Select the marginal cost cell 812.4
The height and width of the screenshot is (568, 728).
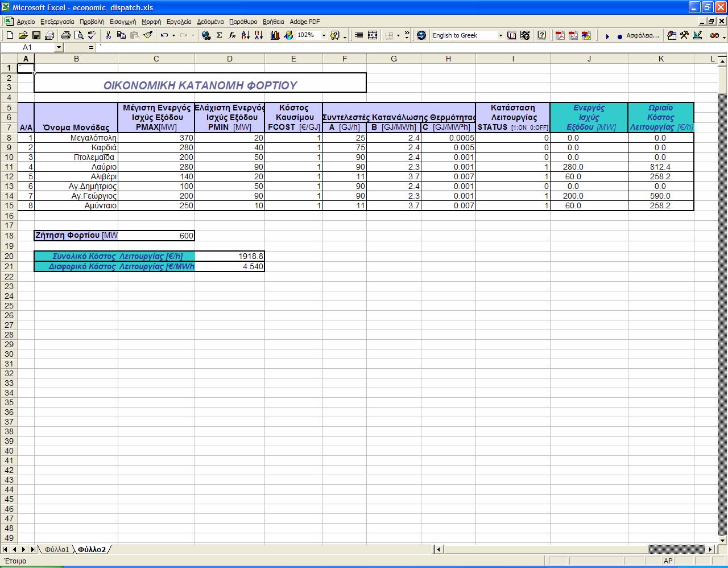(661, 167)
